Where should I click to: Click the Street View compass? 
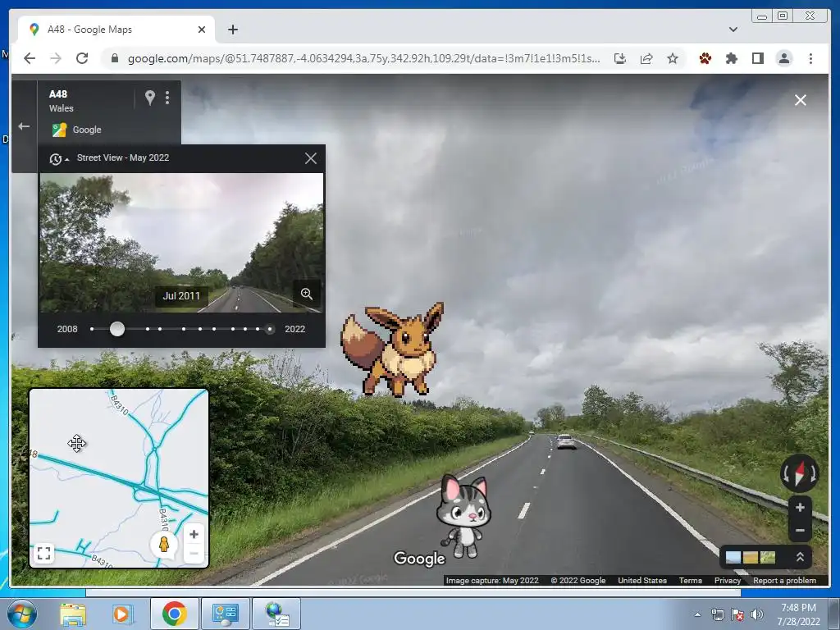coord(799,473)
